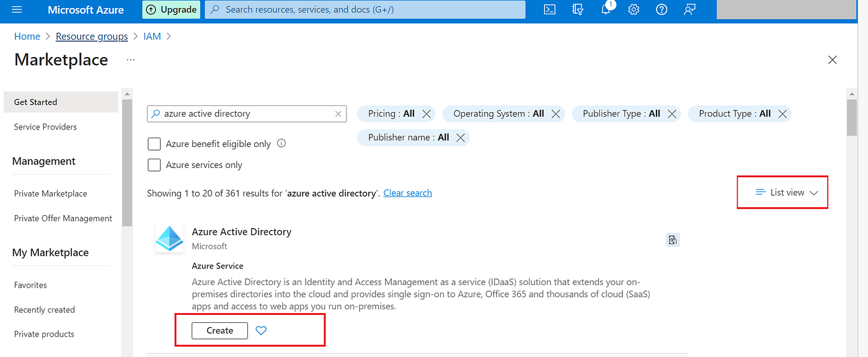This screenshot has width=868, height=357.
Task: Go to Resource groups breadcrumb
Action: 92,37
